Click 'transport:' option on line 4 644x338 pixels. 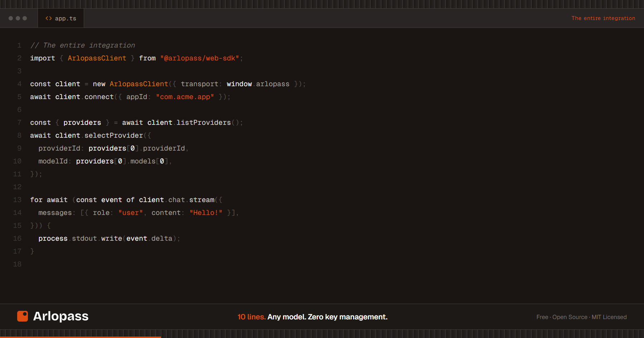click(201, 84)
